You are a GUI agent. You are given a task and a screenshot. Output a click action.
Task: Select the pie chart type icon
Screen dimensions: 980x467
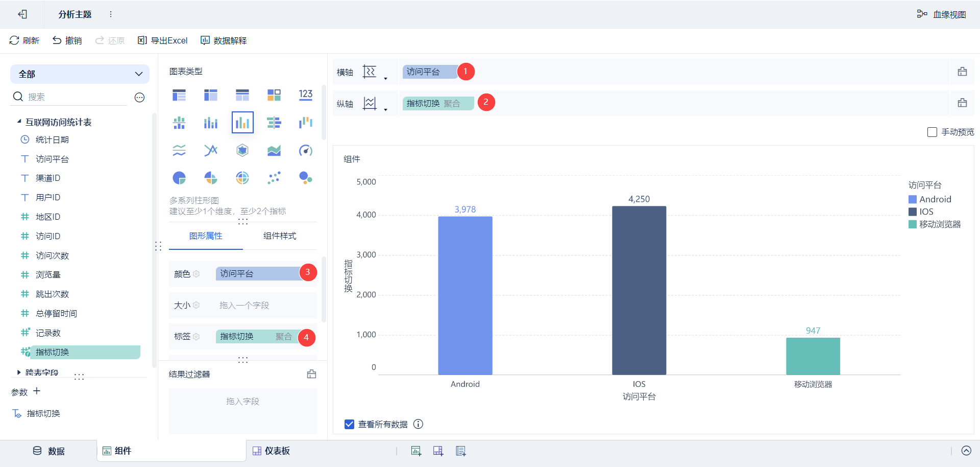click(x=179, y=178)
